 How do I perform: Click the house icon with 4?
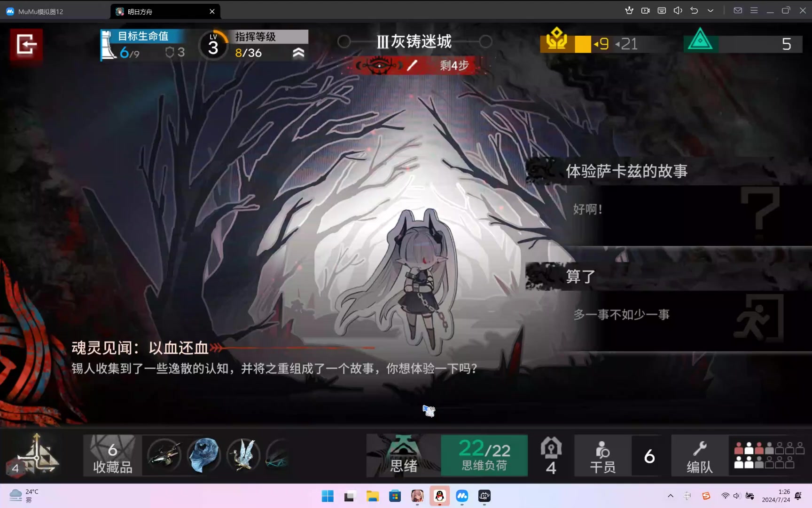(551, 455)
